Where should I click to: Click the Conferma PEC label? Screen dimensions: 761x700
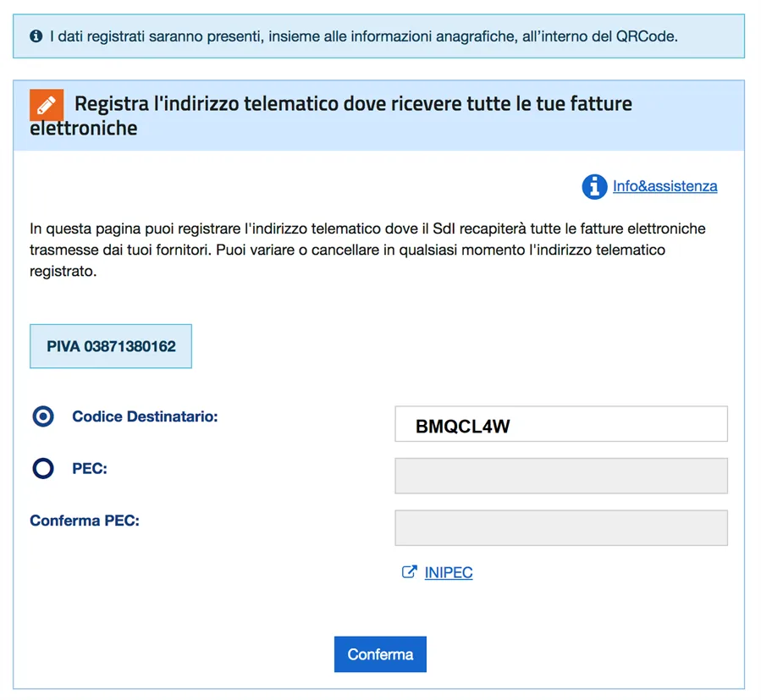(x=85, y=521)
